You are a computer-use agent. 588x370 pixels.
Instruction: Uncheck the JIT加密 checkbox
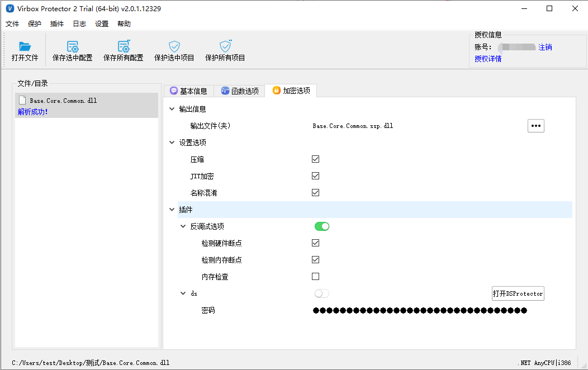(x=315, y=176)
